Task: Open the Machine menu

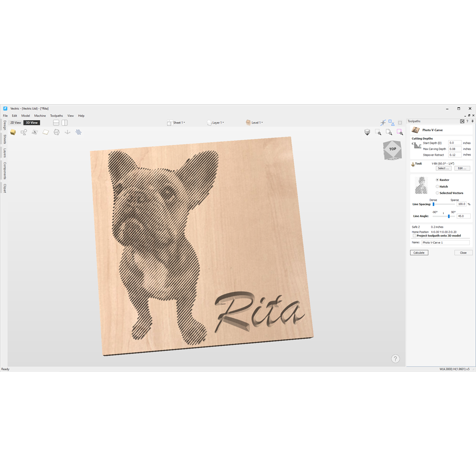Action: [40, 116]
